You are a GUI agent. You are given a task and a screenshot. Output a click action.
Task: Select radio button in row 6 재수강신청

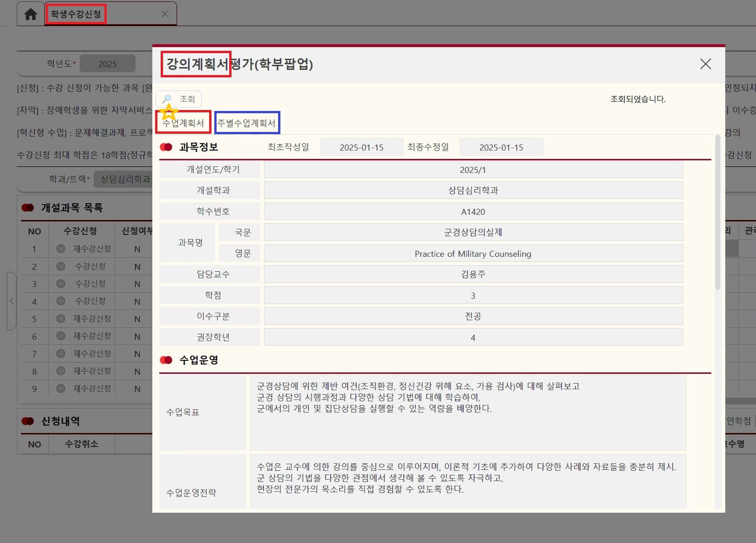click(61, 336)
